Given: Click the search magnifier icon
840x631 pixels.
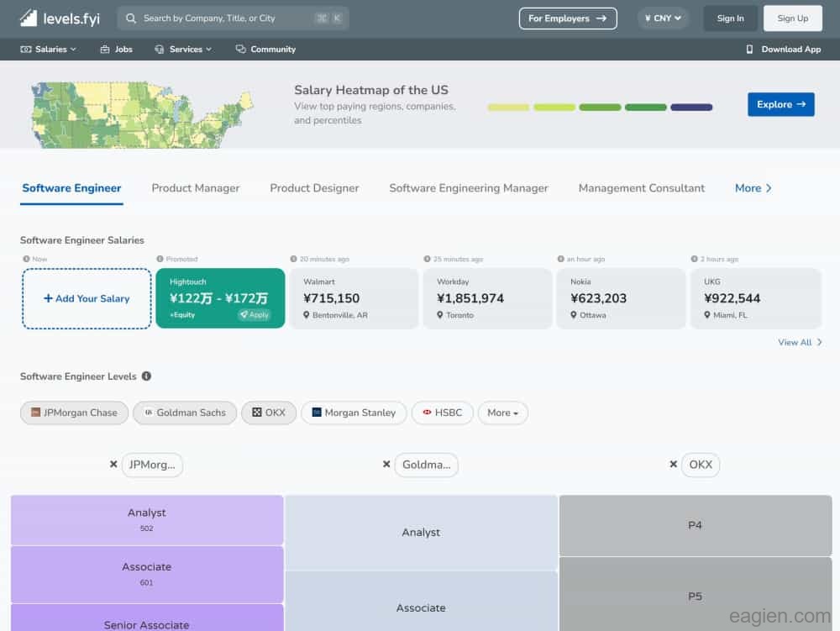Looking at the screenshot, I should pyautogui.click(x=131, y=18).
